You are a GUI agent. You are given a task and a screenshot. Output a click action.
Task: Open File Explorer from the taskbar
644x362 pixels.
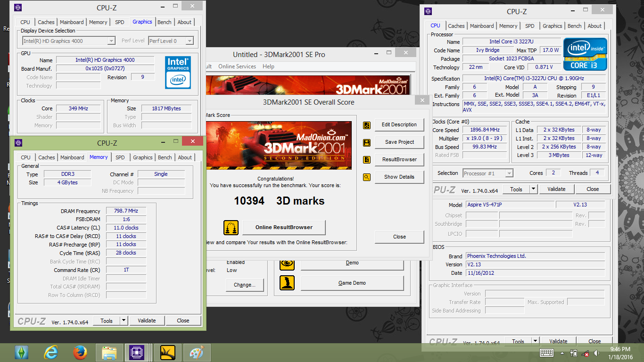[109, 352]
